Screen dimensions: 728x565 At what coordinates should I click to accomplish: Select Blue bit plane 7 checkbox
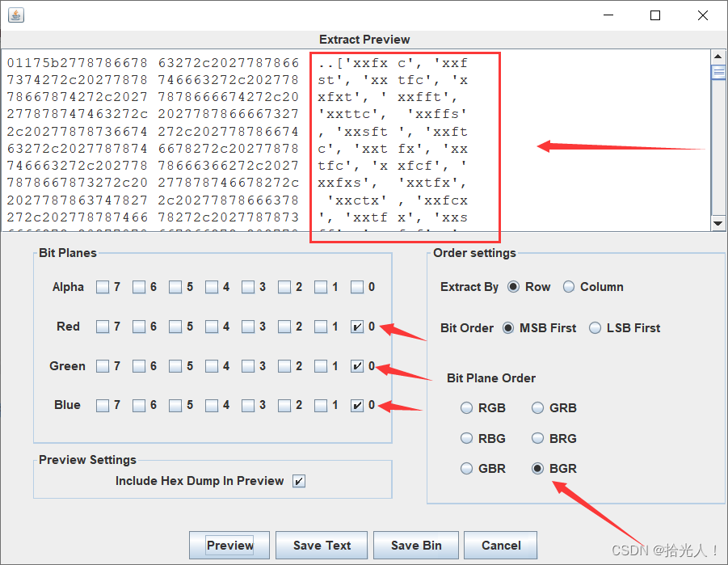click(103, 406)
